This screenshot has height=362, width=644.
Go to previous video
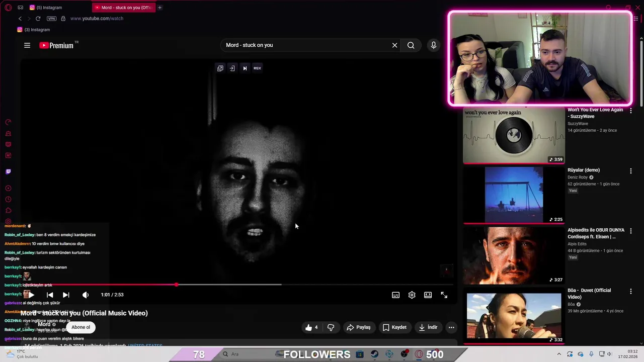tap(50, 295)
